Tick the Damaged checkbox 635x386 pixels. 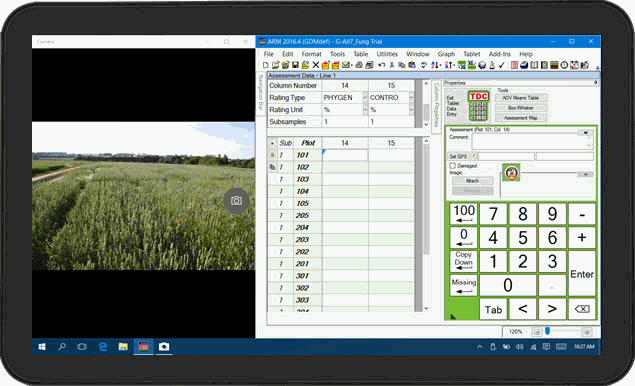pyautogui.click(x=452, y=166)
